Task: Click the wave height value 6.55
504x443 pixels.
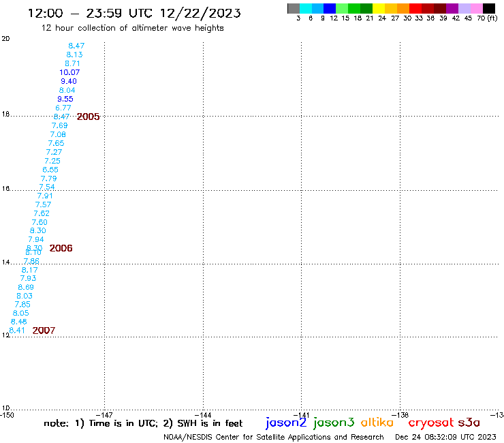Action: click(x=50, y=170)
